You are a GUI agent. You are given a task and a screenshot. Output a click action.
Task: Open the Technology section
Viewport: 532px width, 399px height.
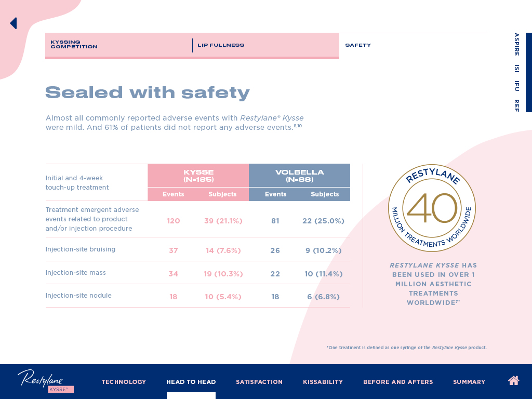pyautogui.click(x=124, y=382)
